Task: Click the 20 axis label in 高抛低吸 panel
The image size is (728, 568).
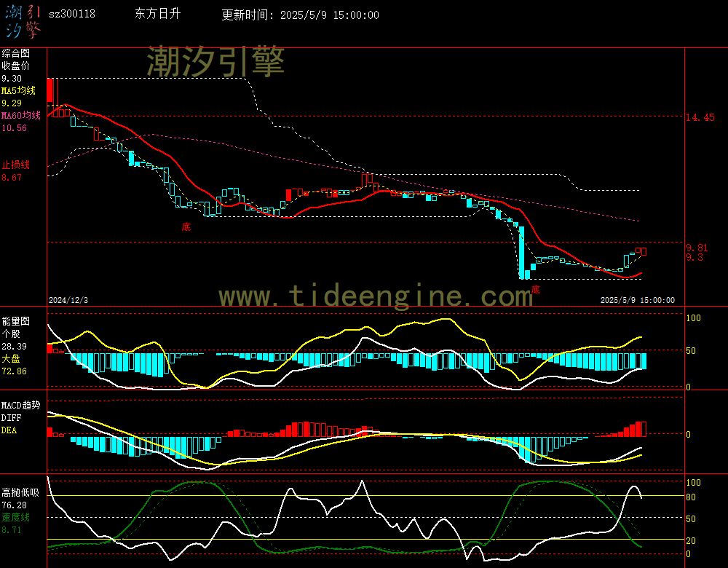Action: coord(691,541)
